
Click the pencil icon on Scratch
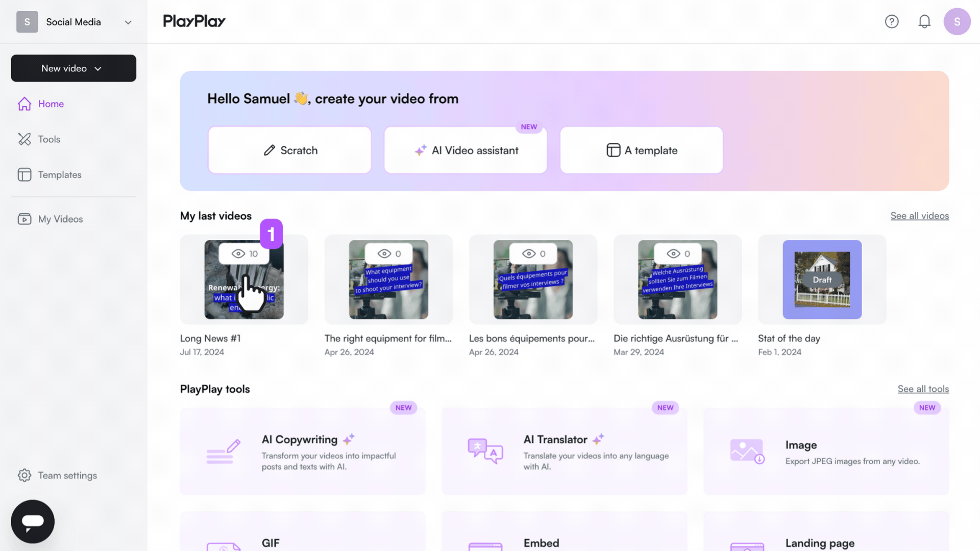tap(269, 150)
